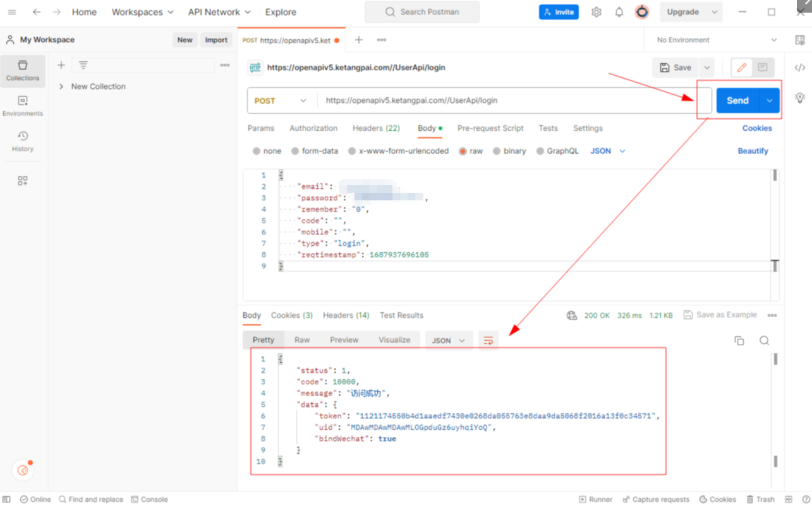Show the response Headers (14) tab
This screenshot has height=505, width=812.
[346, 315]
